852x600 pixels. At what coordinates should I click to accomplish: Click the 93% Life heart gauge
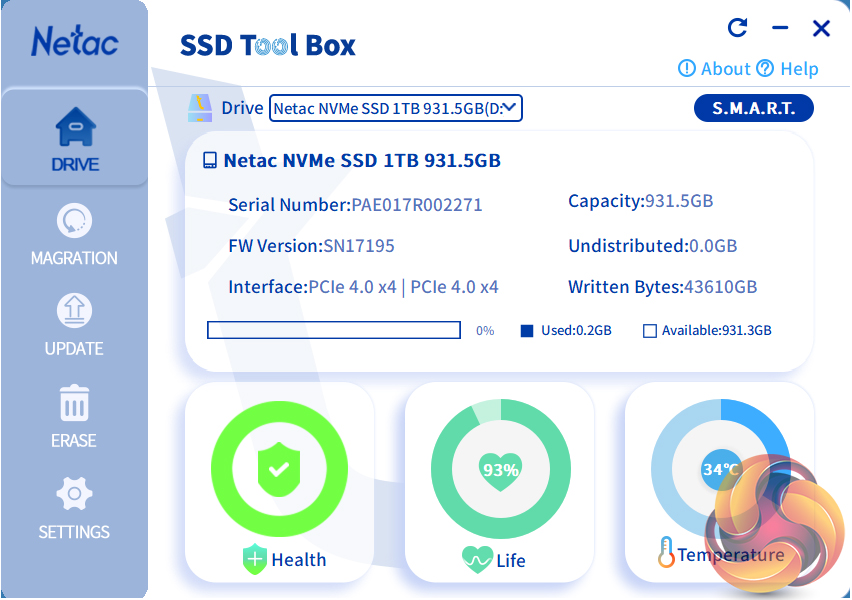pos(500,468)
